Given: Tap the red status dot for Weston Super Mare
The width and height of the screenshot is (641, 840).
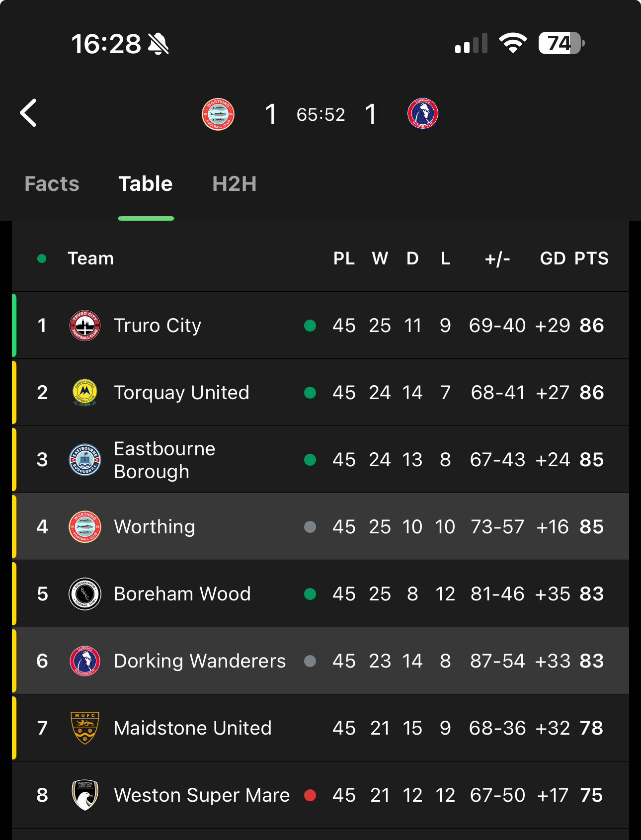Looking at the screenshot, I should (310, 795).
